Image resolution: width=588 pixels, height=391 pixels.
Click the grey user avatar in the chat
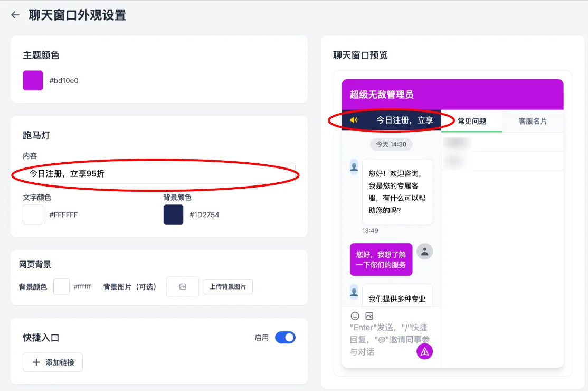(424, 252)
